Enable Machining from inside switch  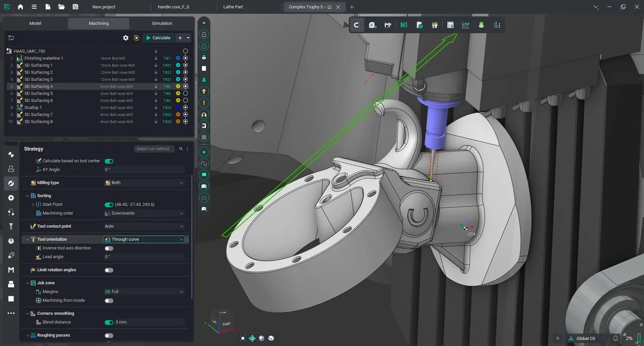(x=109, y=301)
